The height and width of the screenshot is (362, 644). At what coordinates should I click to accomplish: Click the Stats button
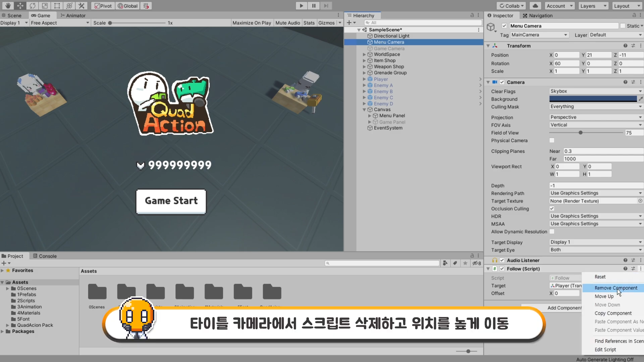pyautogui.click(x=309, y=23)
